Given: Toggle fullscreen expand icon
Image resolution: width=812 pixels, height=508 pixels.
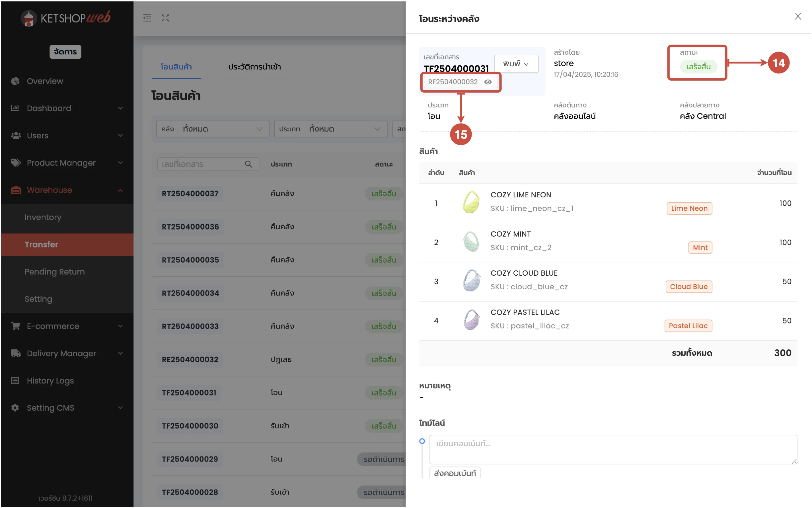Looking at the screenshot, I should pyautogui.click(x=165, y=18).
